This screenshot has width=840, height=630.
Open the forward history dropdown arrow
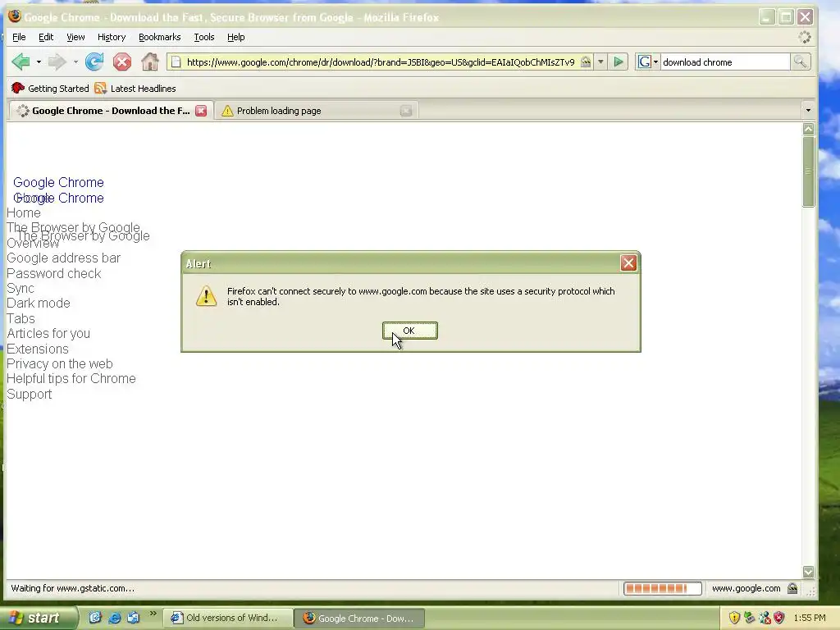coord(75,62)
